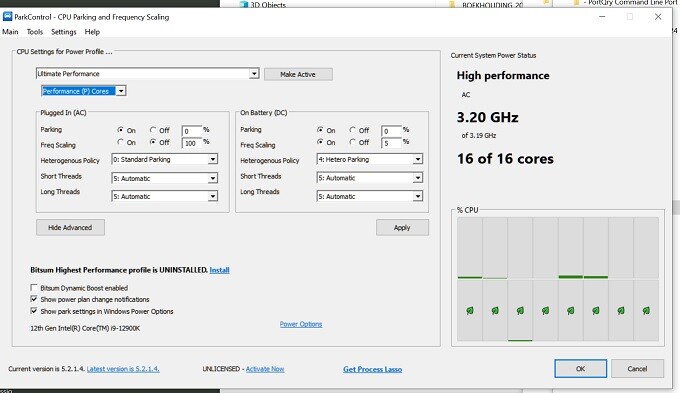Click Latest version is 5.2.1.4 link

[123, 369]
